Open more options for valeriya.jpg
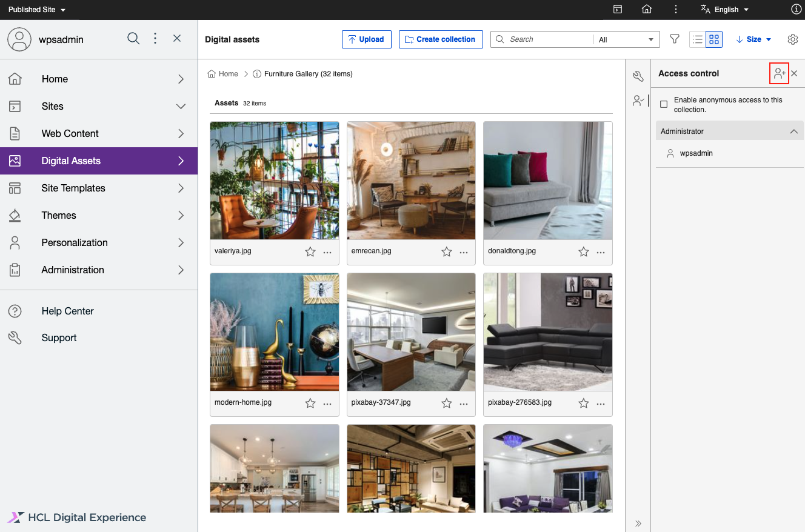 click(327, 252)
